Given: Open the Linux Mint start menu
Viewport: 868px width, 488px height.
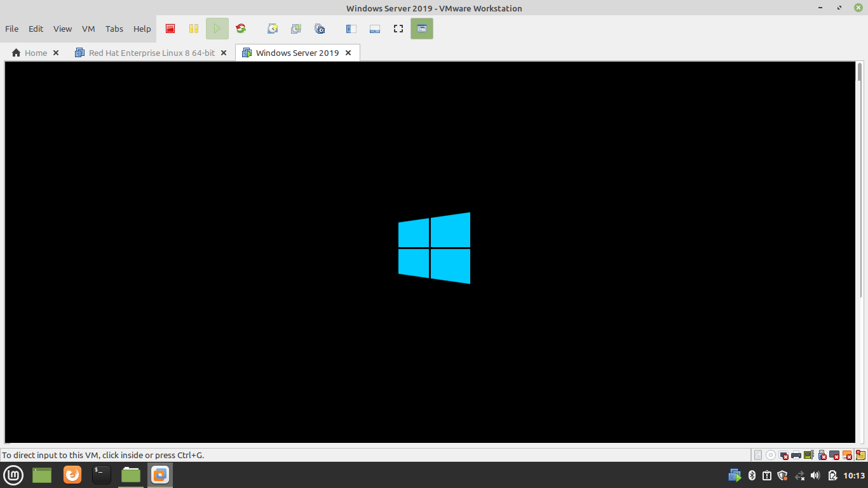Looking at the screenshot, I should point(13,475).
